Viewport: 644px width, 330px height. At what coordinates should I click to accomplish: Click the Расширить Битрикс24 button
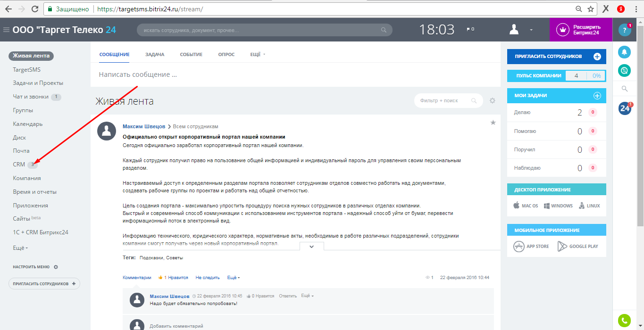pyautogui.click(x=581, y=30)
